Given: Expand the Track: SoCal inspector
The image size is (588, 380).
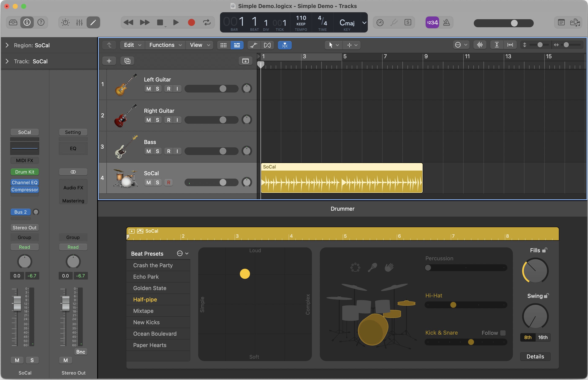Looking at the screenshot, I should coord(7,61).
